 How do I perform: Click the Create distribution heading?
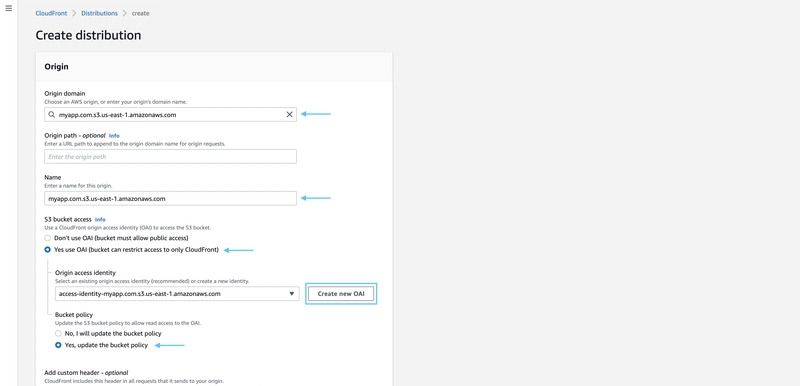88,35
